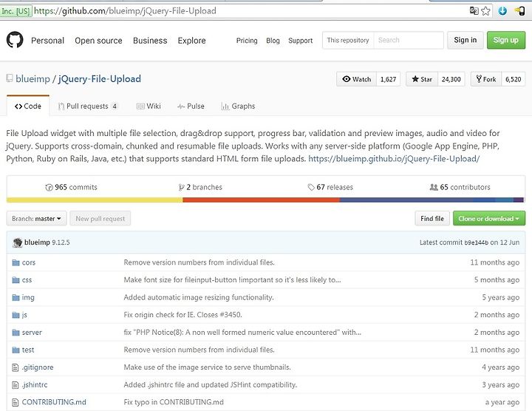Open the Blog link
The width and height of the screenshot is (532, 411).
(x=273, y=41)
